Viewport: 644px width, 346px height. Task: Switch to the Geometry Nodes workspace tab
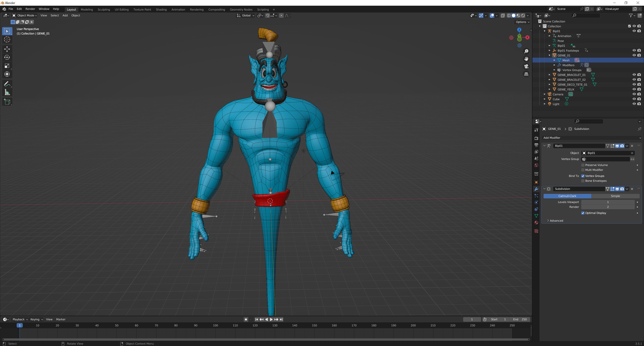coord(241,10)
